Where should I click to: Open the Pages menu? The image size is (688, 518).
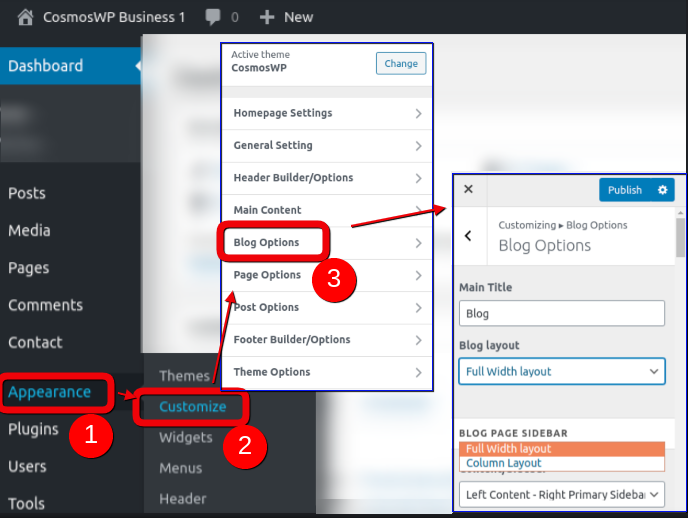pos(29,268)
